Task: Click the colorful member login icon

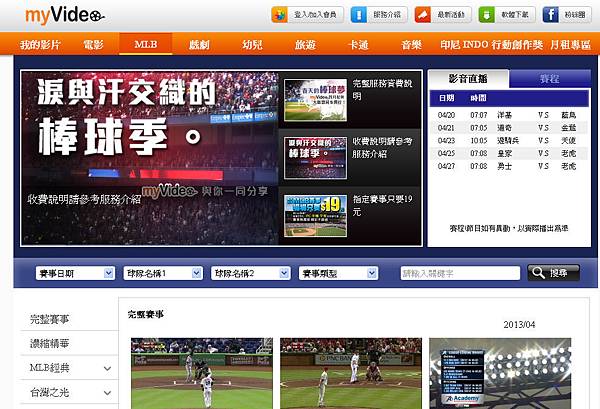Action: tap(279, 15)
